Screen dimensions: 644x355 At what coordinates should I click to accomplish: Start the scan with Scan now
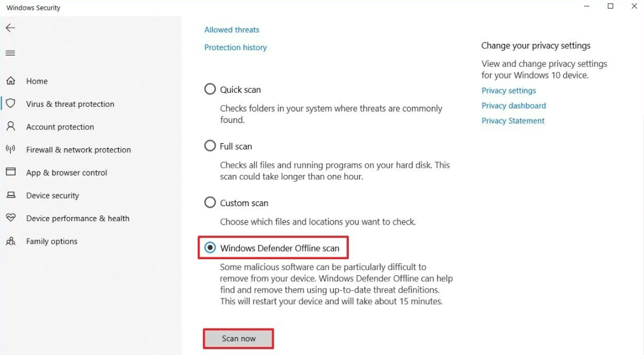point(239,338)
